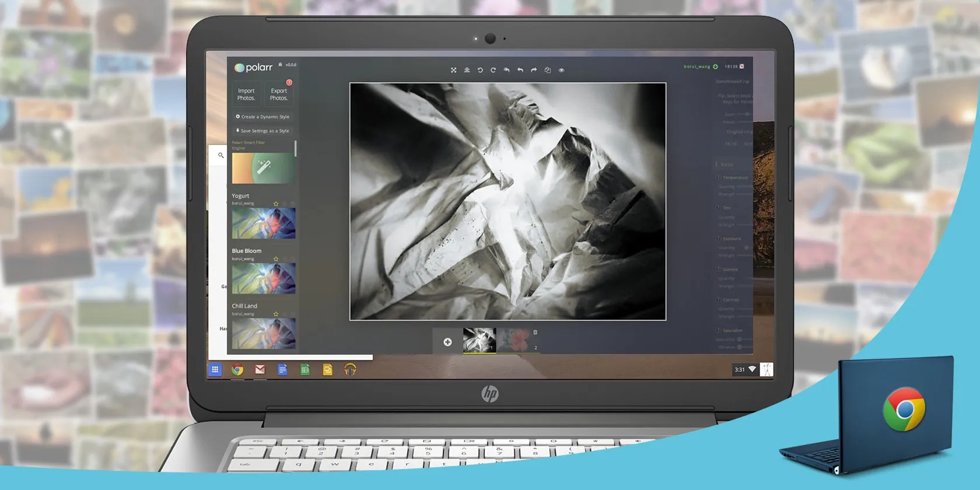Click the trash icon above filmstrip photo 2
The width and height of the screenshot is (980, 490).
535,332
